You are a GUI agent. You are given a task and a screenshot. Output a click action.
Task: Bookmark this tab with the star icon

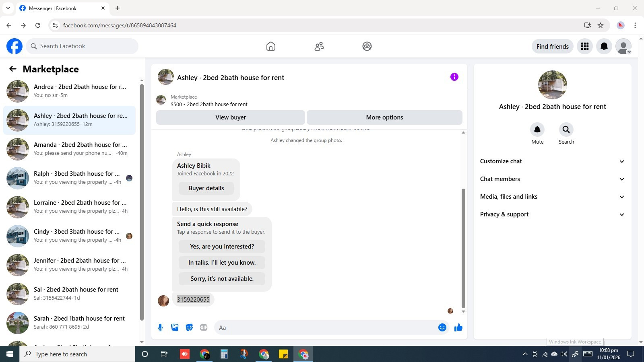[601, 25]
